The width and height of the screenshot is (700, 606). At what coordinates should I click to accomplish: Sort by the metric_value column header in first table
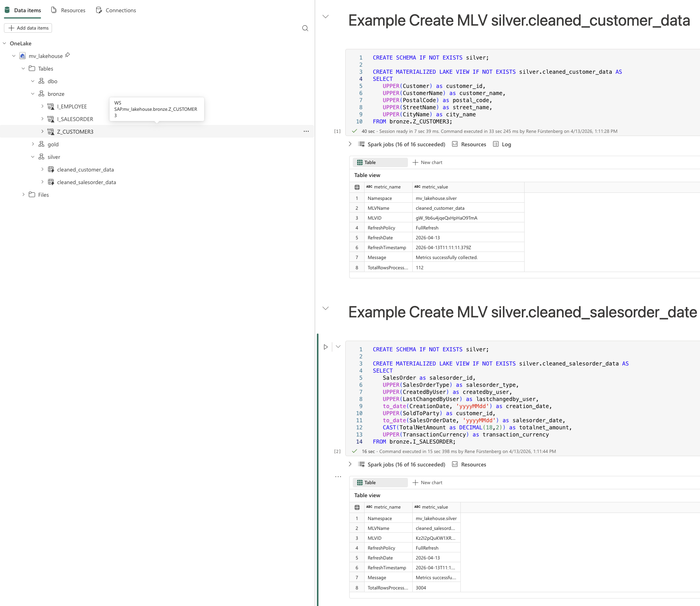tap(435, 187)
